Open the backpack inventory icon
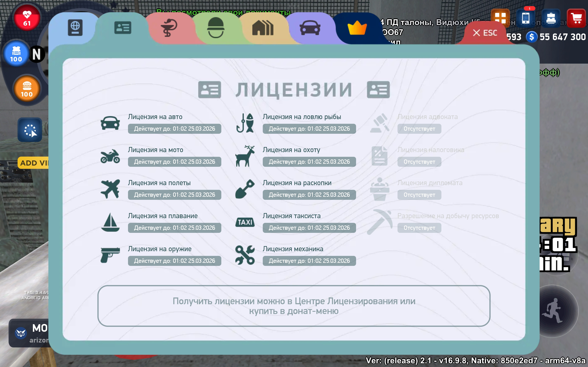Screen dimensions: 588x367 551,18
